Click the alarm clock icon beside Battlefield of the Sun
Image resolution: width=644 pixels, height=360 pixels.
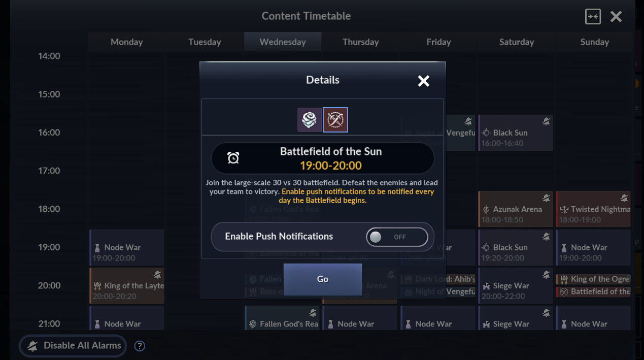tap(233, 158)
